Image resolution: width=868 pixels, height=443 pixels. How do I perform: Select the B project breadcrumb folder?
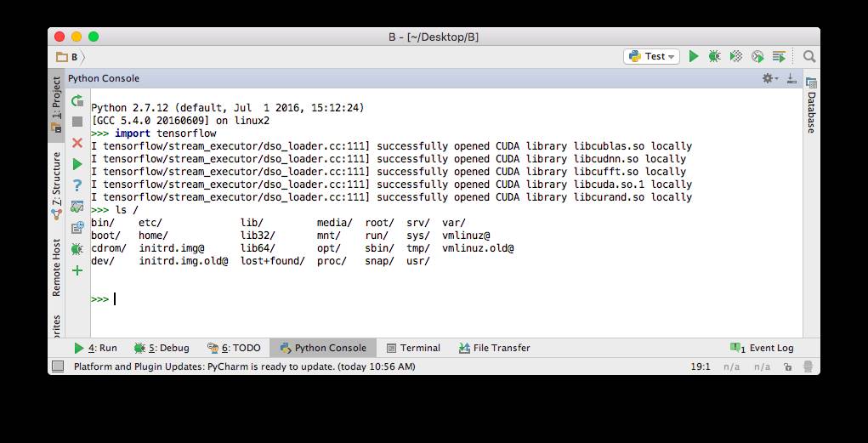[67, 57]
